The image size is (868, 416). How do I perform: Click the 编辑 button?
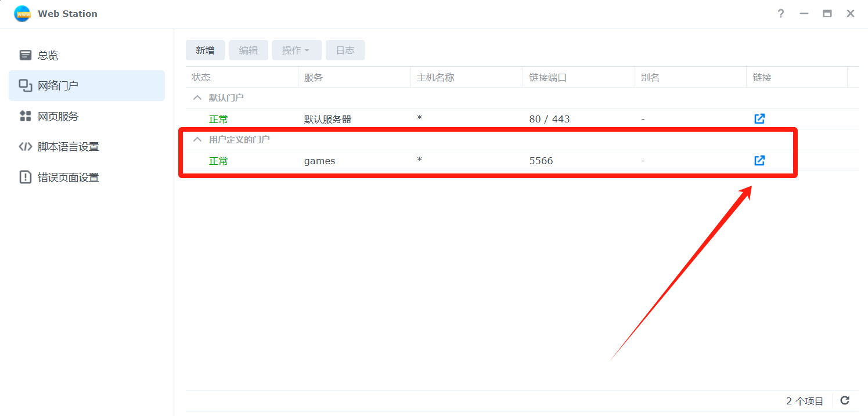click(x=248, y=50)
